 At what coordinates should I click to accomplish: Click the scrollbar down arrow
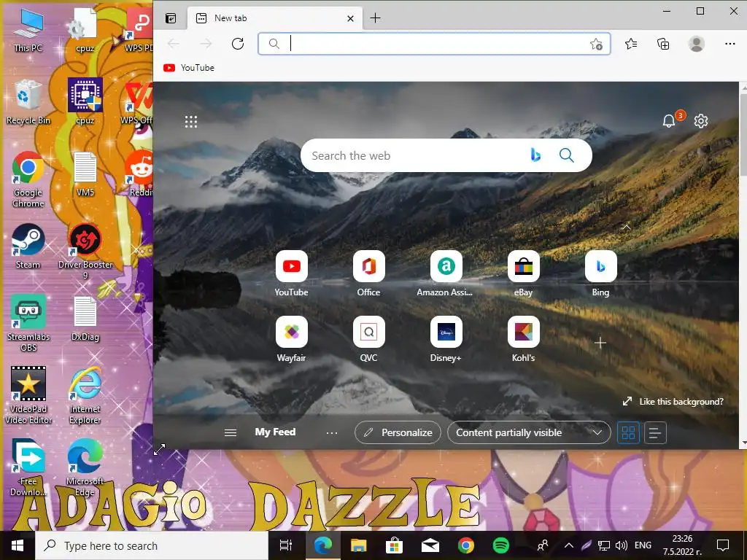(x=743, y=443)
